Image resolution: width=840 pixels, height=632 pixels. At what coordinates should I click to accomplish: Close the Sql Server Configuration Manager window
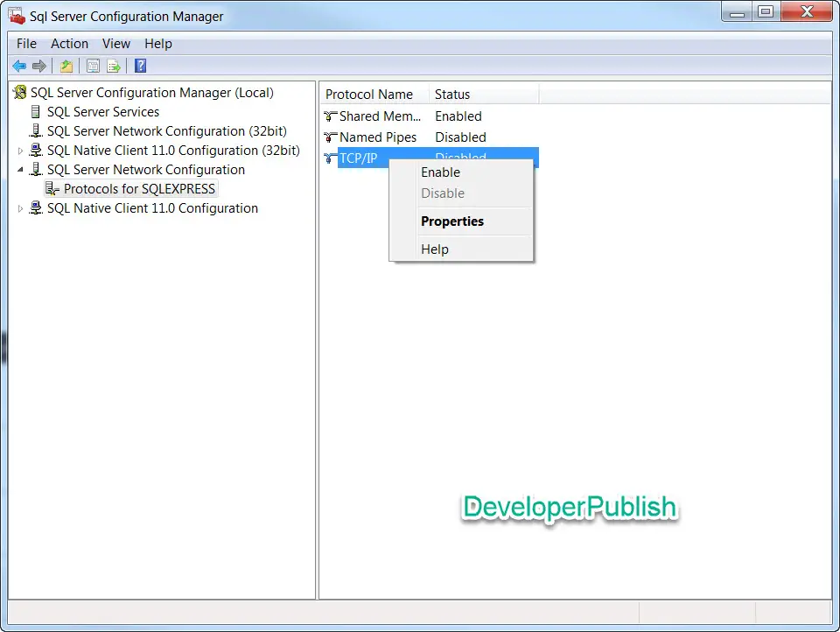(x=807, y=11)
